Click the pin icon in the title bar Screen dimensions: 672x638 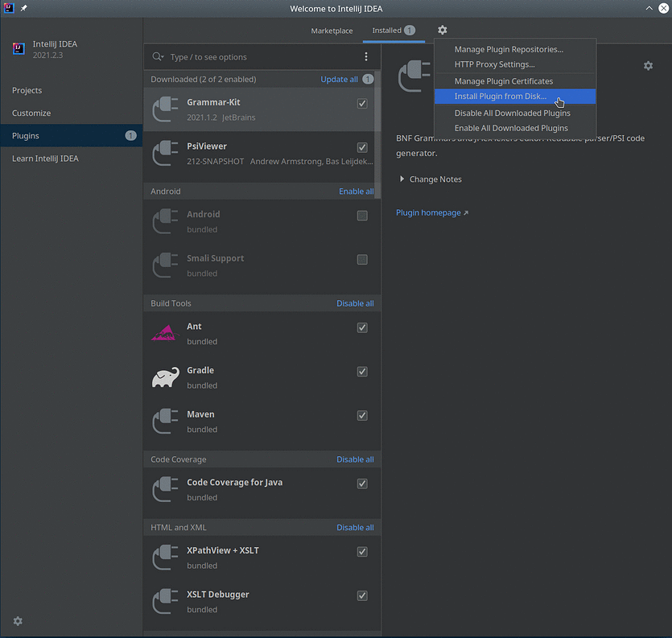[24, 8]
